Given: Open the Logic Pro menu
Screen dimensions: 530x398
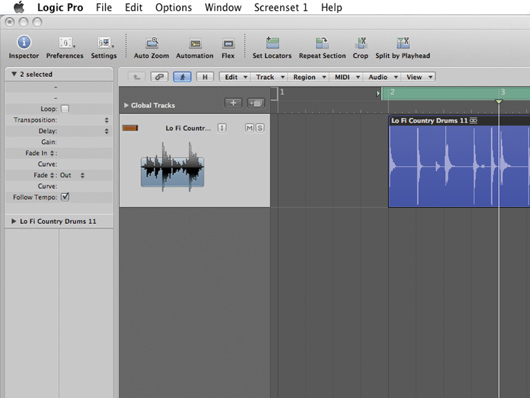Looking at the screenshot, I should 60,7.
